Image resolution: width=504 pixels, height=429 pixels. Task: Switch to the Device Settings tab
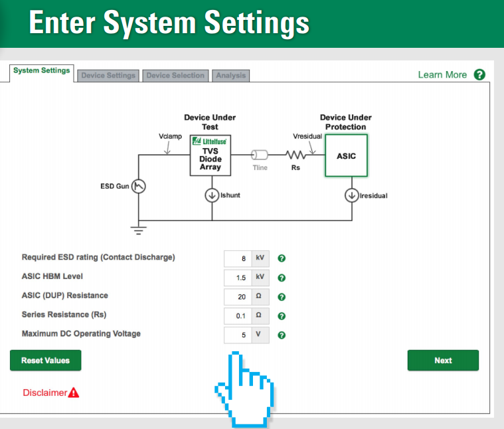(x=108, y=76)
